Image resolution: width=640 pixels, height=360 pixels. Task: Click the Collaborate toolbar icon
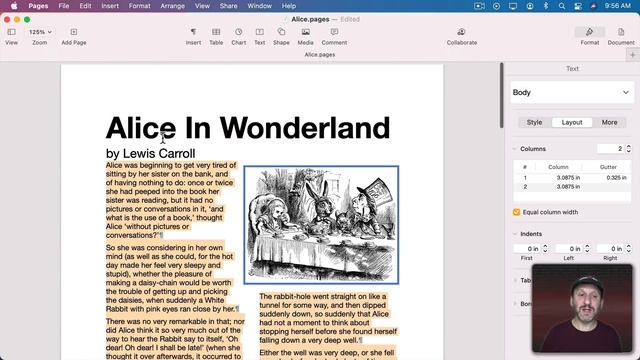click(461, 32)
